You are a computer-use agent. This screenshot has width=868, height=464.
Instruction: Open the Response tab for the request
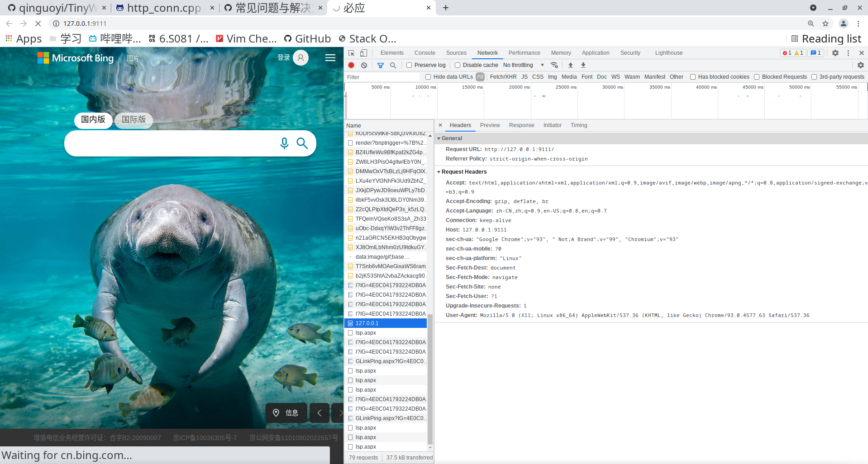pos(521,125)
